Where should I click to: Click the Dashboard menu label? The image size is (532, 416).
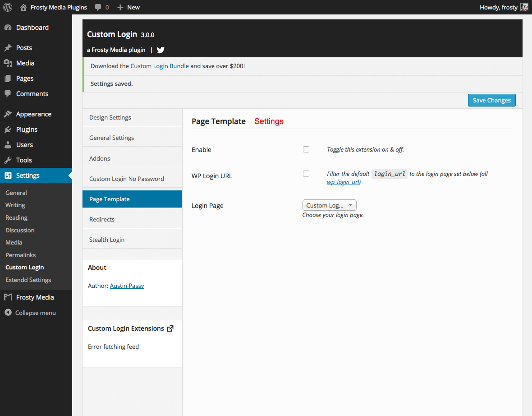32,28
